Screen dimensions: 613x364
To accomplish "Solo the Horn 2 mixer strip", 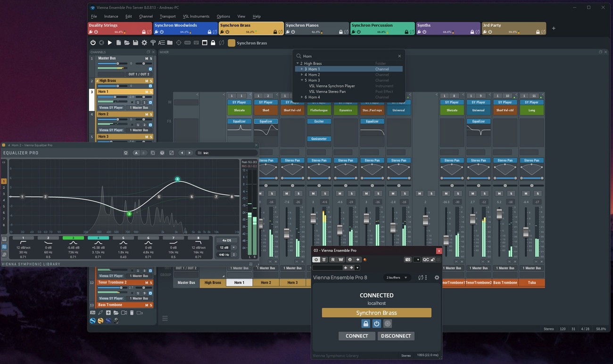I will (272, 194).
